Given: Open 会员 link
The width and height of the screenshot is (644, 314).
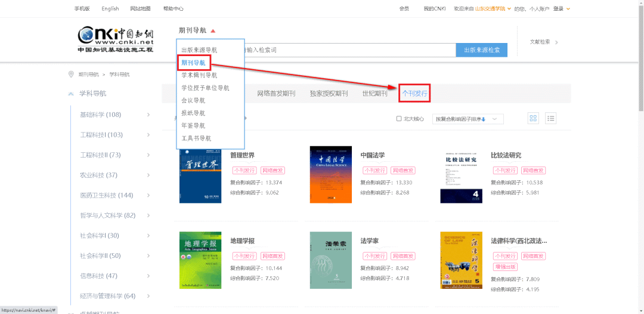Looking at the screenshot, I should tap(404, 8).
